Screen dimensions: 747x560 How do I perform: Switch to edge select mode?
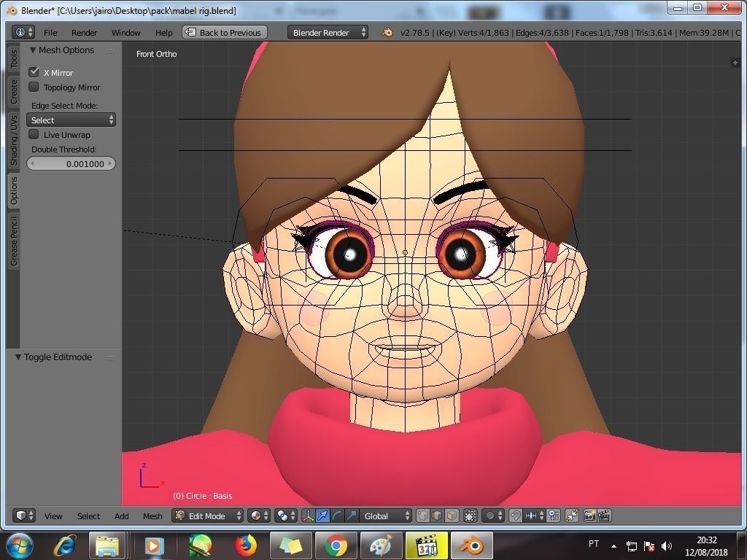438,516
